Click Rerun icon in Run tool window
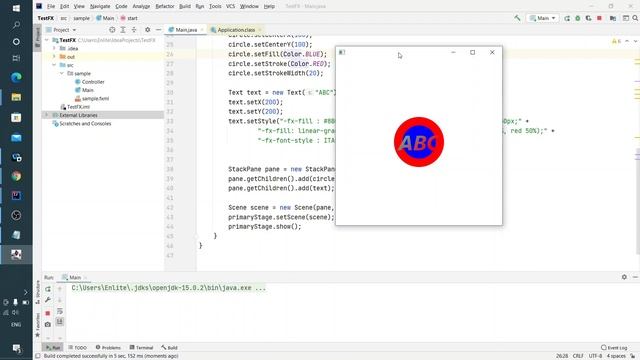640x360 pixels. pos(48,289)
